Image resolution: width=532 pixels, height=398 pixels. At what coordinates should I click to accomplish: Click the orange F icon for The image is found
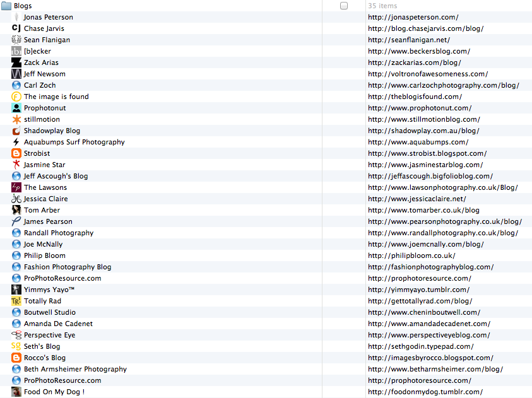pyautogui.click(x=16, y=97)
